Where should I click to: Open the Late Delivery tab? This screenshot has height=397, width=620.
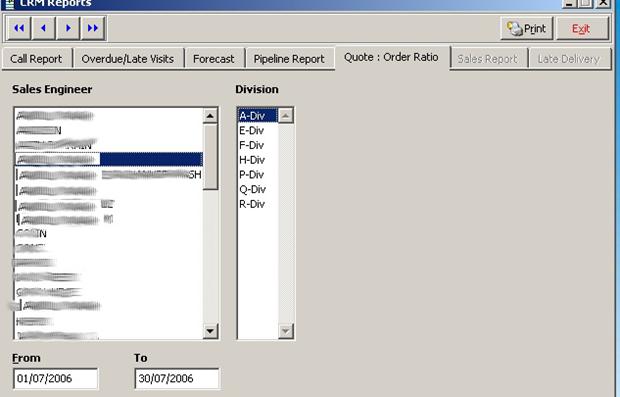click(x=569, y=59)
